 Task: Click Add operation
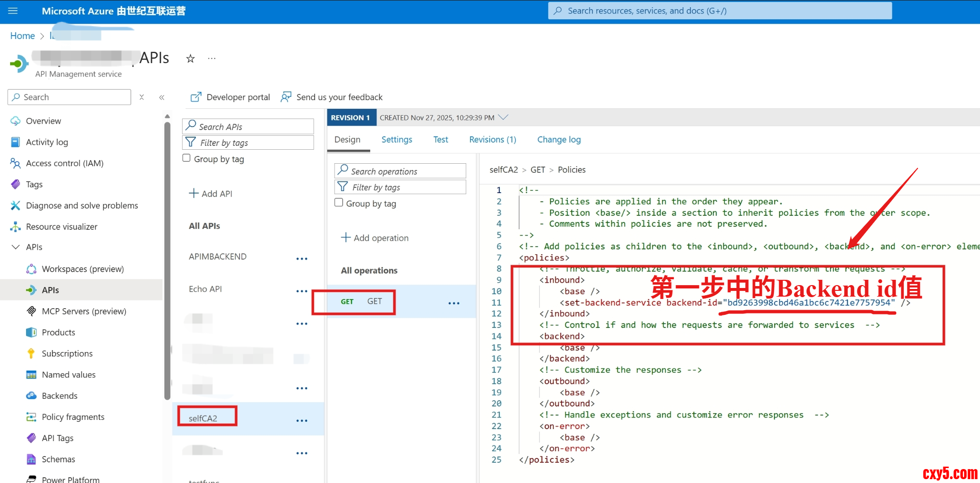375,238
